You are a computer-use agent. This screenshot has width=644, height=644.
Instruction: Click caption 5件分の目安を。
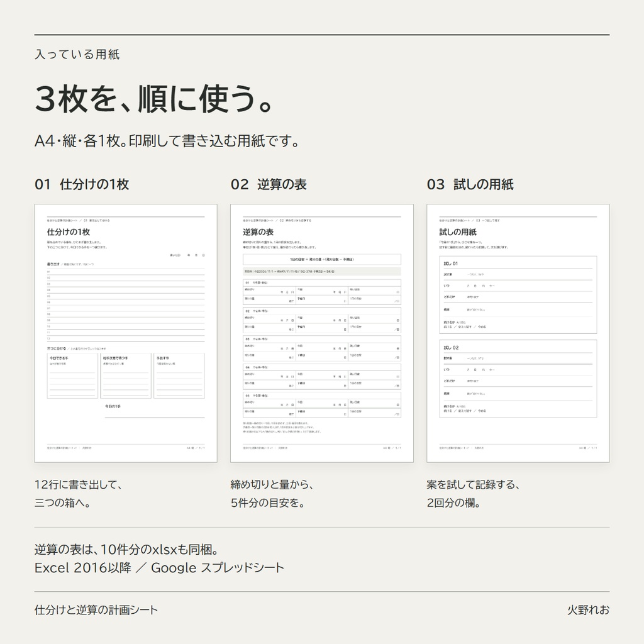(267, 502)
